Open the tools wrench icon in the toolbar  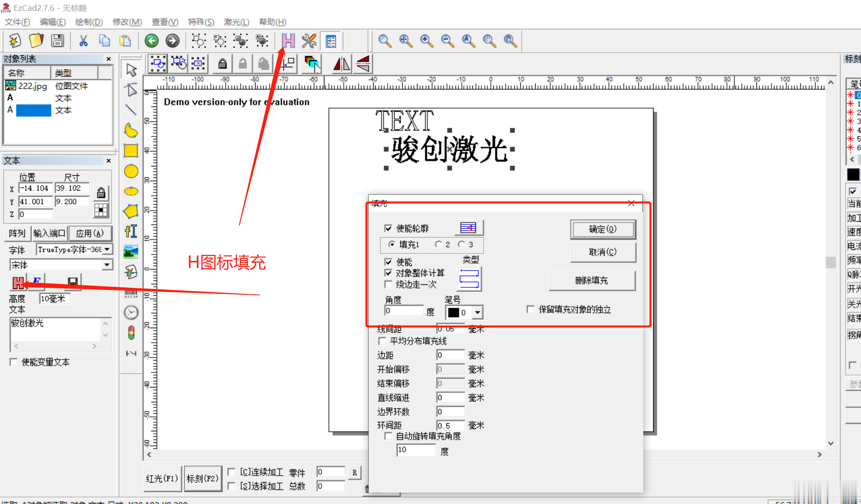(x=309, y=40)
